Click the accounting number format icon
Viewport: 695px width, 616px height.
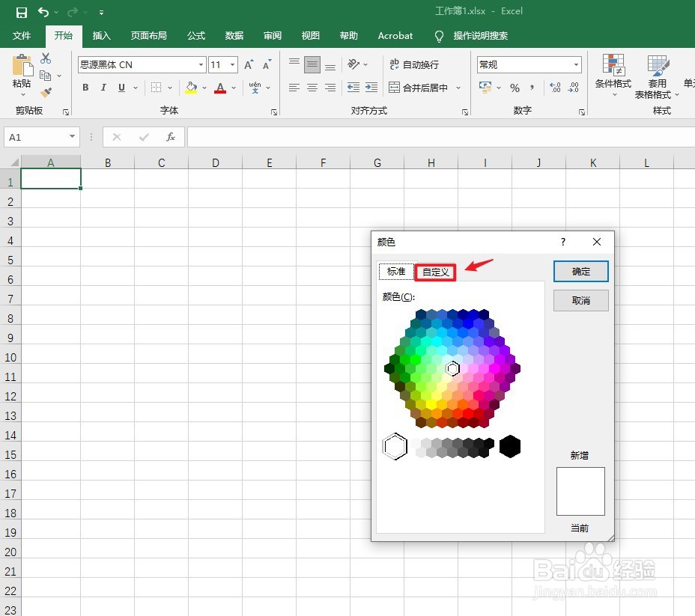[x=485, y=88]
